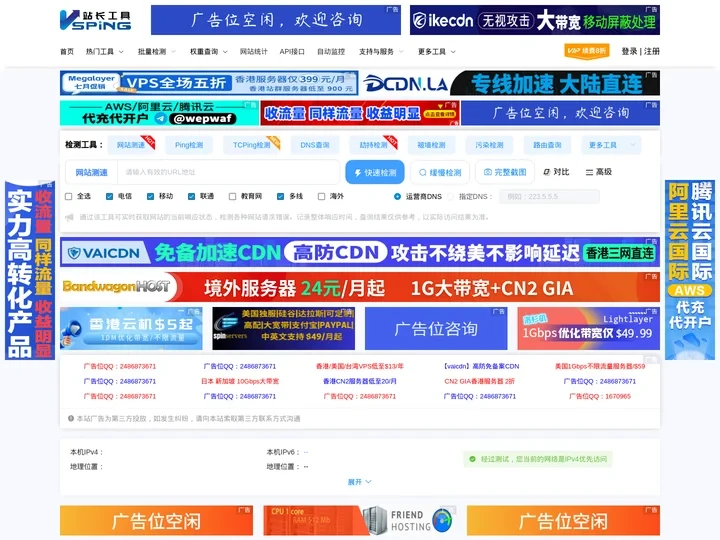Click the URL input field
720x540 pixels.
229,172
